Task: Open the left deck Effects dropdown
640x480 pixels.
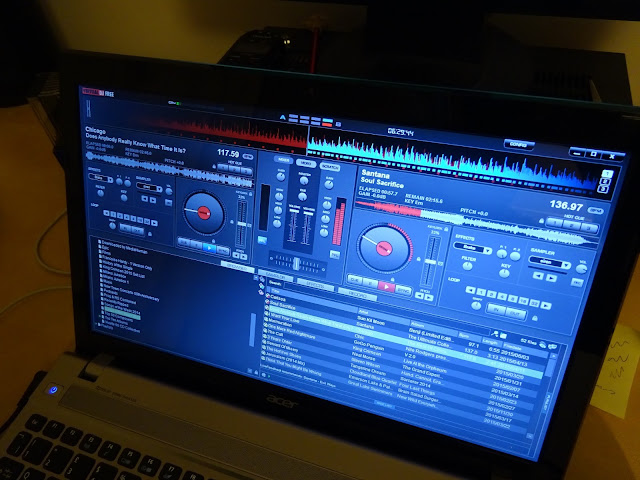Action: click(100, 178)
